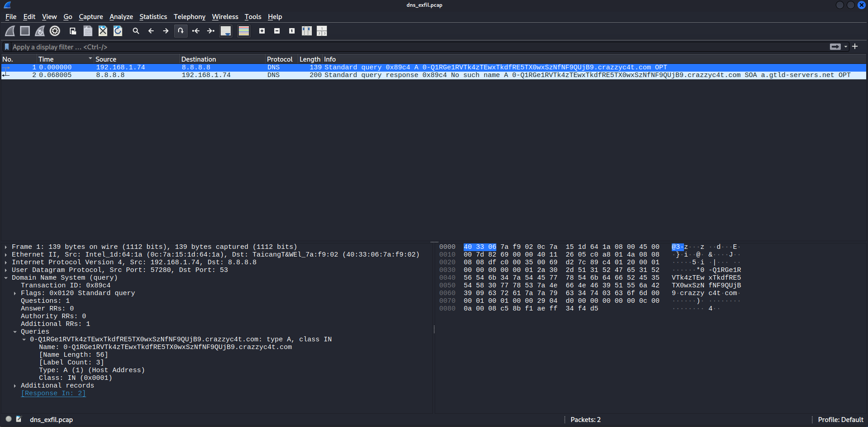Open the File menu

[11, 17]
